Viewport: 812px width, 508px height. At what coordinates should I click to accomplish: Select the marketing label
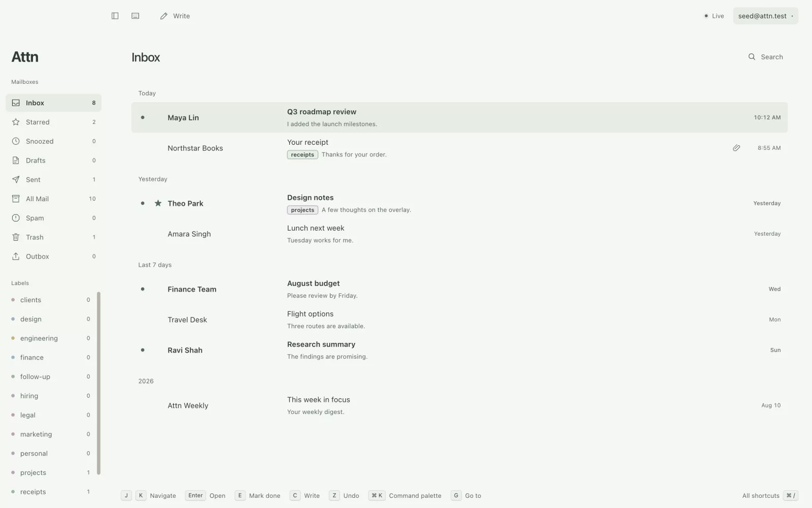click(x=51, y=434)
